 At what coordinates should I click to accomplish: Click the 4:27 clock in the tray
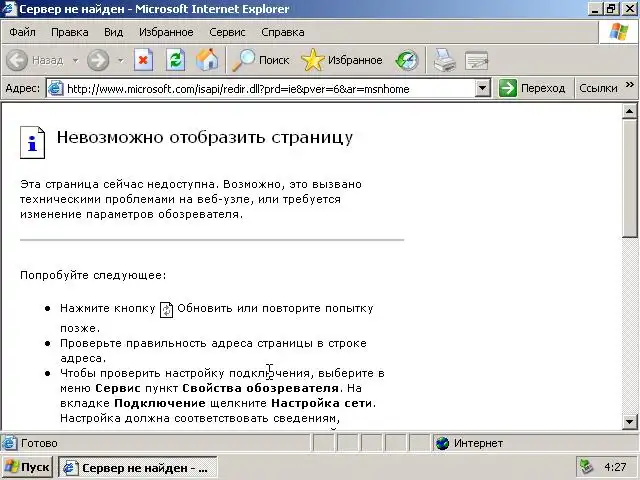tap(615, 467)
